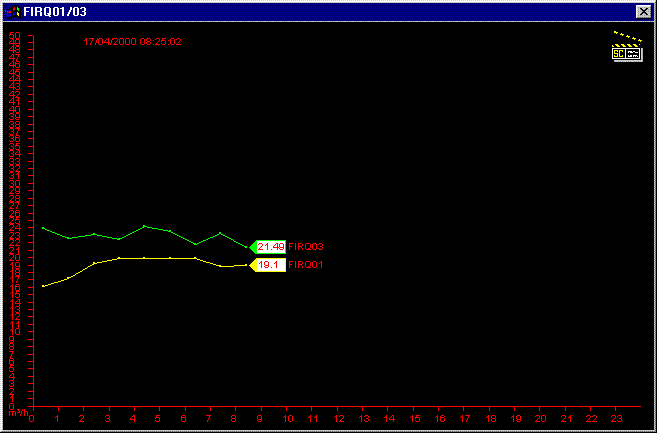
Task: Click the 50 label atop the vertical axis
Action: tap(14, 37)
